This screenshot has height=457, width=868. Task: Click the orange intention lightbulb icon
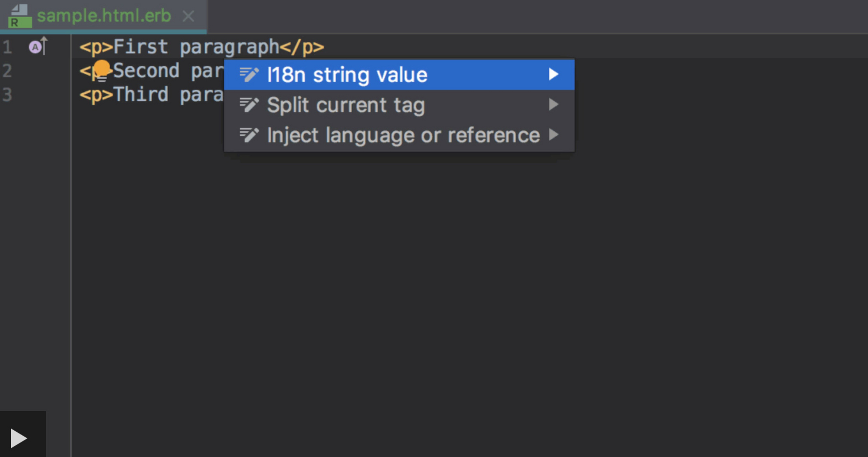click(x=101, y=70)
